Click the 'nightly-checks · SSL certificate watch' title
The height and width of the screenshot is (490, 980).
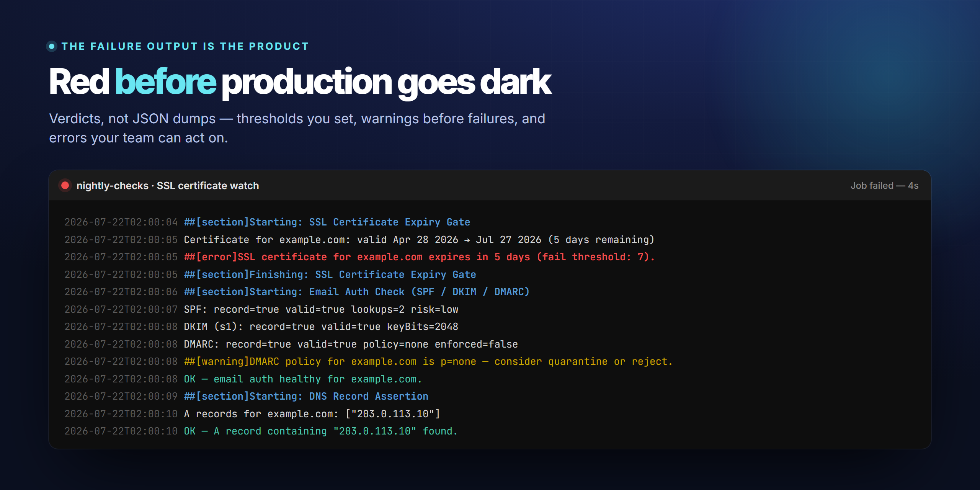(168, 186)
